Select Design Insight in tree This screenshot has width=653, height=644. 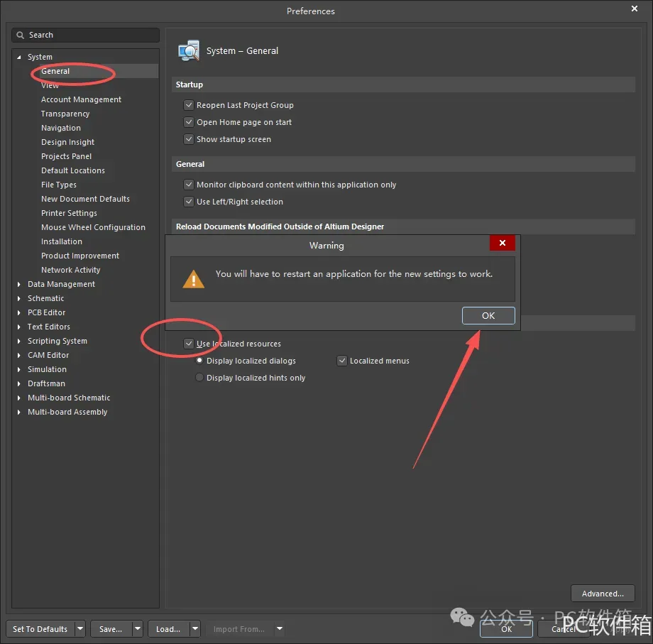(67, 142)
